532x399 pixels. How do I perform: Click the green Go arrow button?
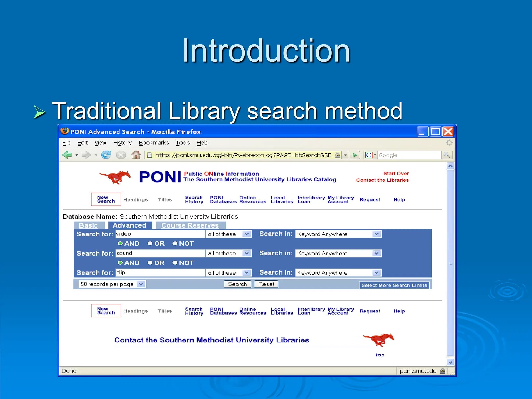click(355, 155)
